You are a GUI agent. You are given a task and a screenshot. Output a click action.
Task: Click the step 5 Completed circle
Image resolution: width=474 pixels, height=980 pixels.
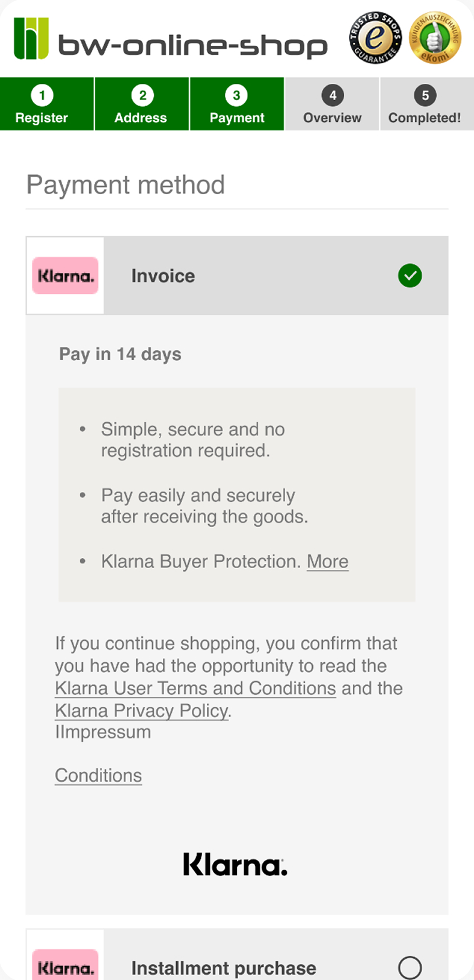point(425,95)
